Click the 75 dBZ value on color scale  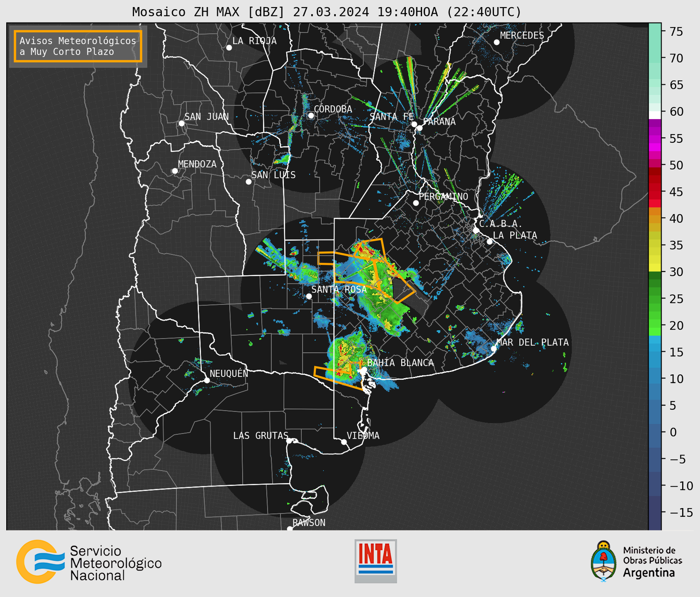676,32
